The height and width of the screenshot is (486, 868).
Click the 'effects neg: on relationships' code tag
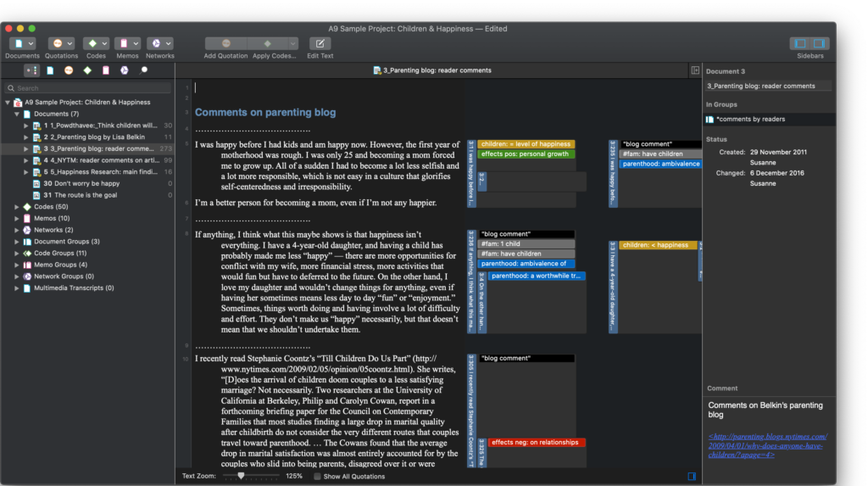536,443
